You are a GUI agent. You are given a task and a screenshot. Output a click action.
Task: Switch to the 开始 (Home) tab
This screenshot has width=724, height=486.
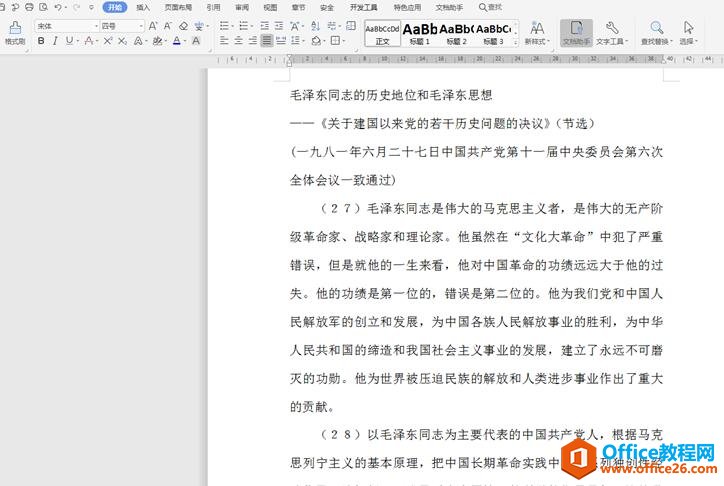point(115,7)
